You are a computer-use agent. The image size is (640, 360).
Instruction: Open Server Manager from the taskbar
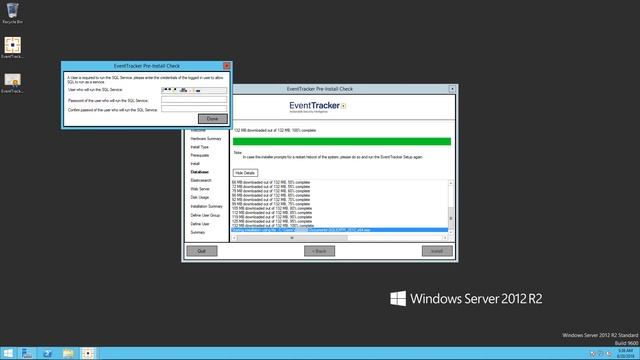point(27,353)
